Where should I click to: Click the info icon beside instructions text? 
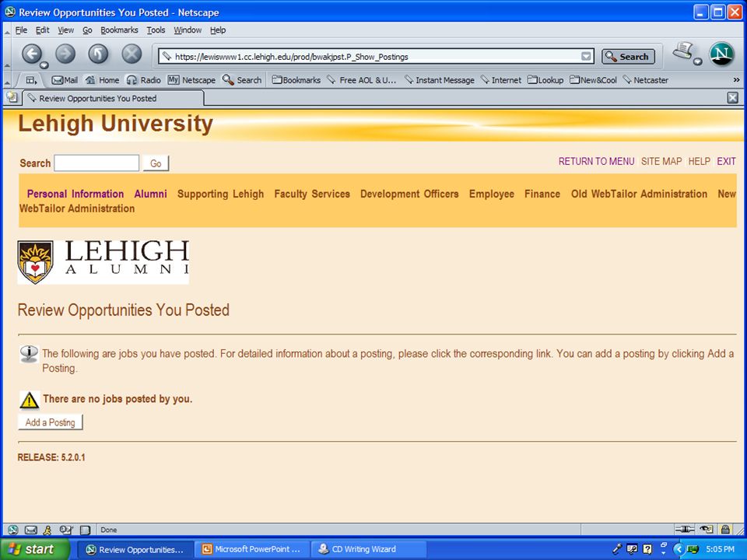coord(29,355)
